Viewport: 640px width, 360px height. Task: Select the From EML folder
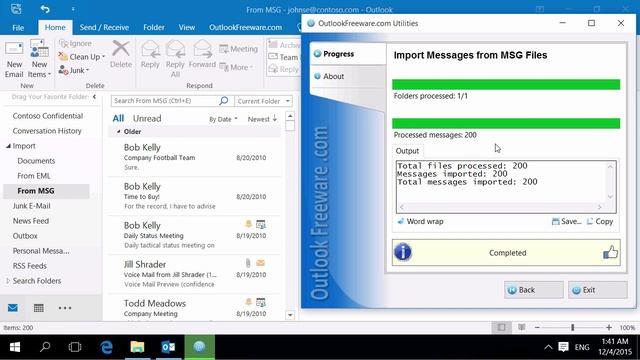(x=33, y=176)
